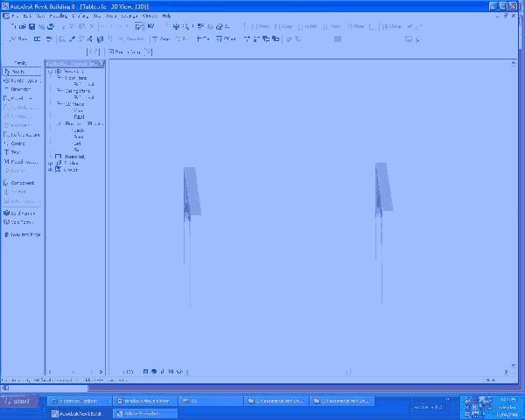The width and height of the screenshot is (525, 420).
Task: Click the Load into Projects button
Action: pyautogui.click(x=22, y=234)
